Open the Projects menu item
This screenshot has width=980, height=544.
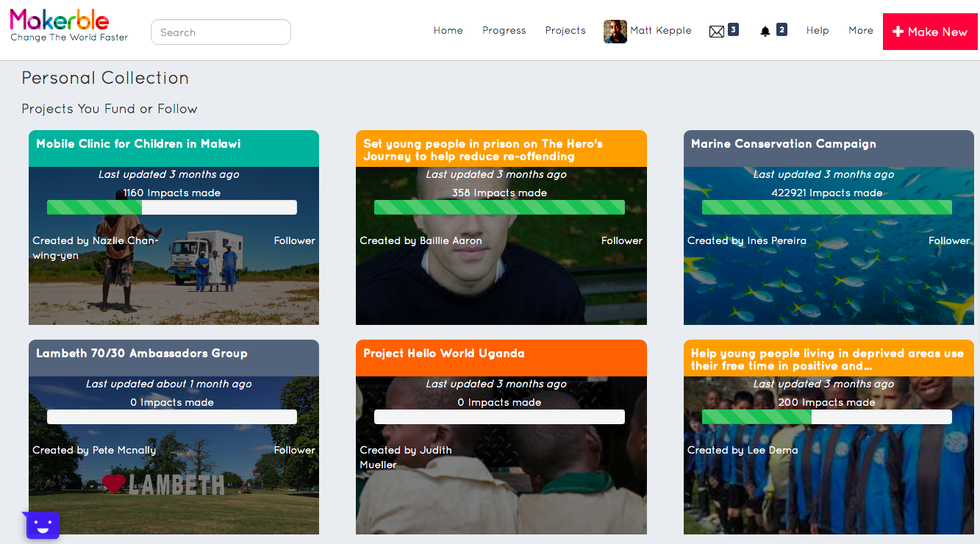click(565, 30)
